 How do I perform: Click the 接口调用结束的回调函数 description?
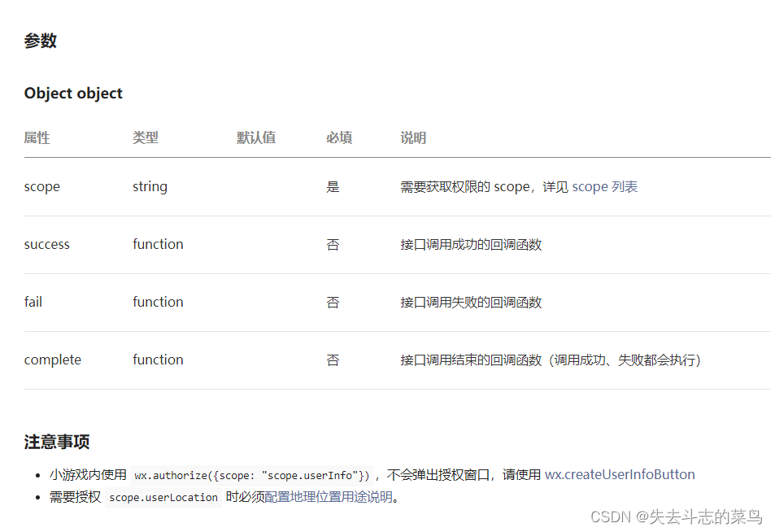pyautogui.click(x=471, y=360)
